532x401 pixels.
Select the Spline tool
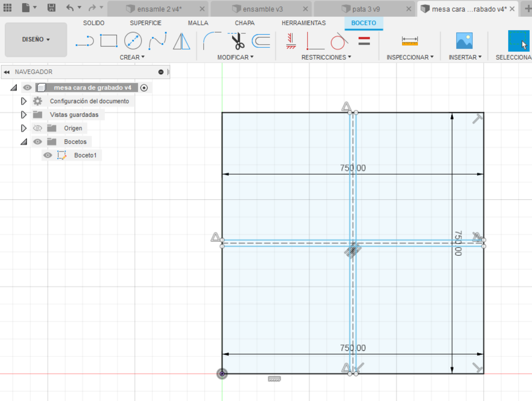158,41
